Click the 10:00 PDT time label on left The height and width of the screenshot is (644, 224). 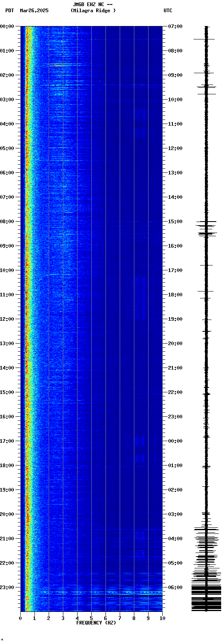coord(7,270)
